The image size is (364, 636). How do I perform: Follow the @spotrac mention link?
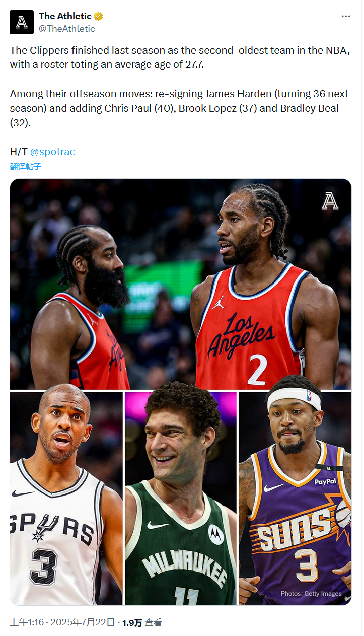(52, 152)
